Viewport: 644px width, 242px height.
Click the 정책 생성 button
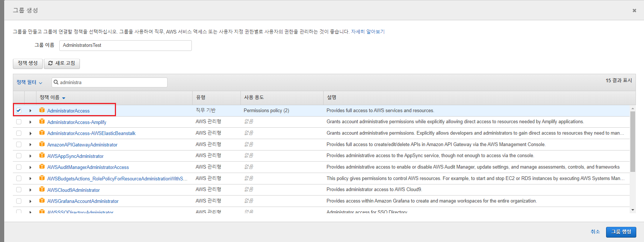pyautogui.click(x=28, y=63)
